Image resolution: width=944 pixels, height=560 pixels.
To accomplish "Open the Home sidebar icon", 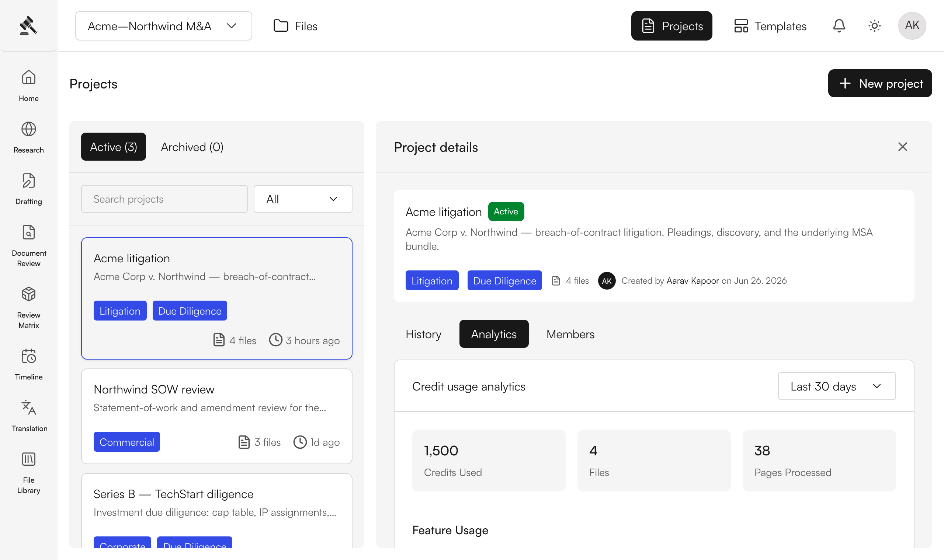I will [29, 77].
